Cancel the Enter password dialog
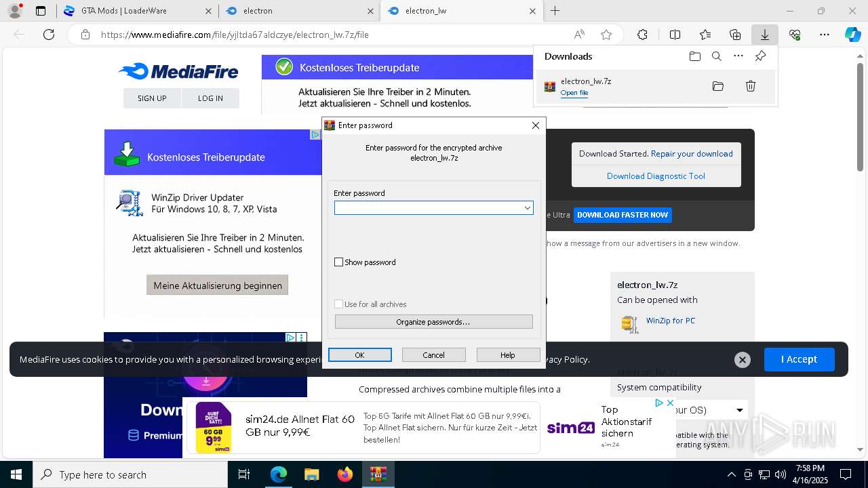Screen dimensions: 868x488 pyautogui.click(x=433, y=355)
